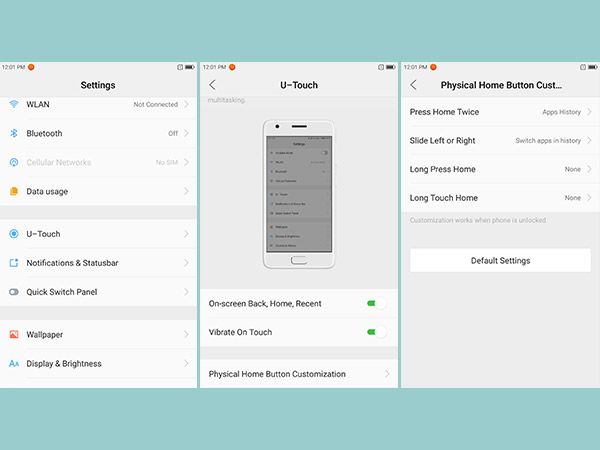Tap the Display & Brightness icon
The width and height of the screenshot is (600, 450).
(x=14, y=364)
